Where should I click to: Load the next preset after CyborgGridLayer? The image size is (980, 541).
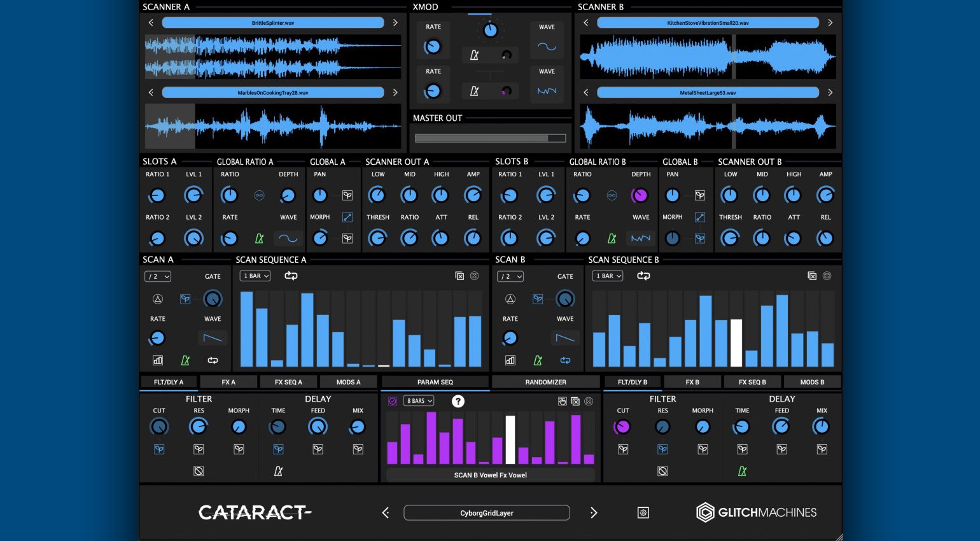[594, 513]
